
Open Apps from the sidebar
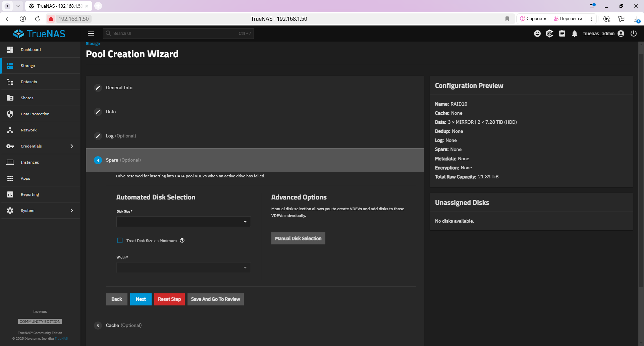click(x=40, y=178)
